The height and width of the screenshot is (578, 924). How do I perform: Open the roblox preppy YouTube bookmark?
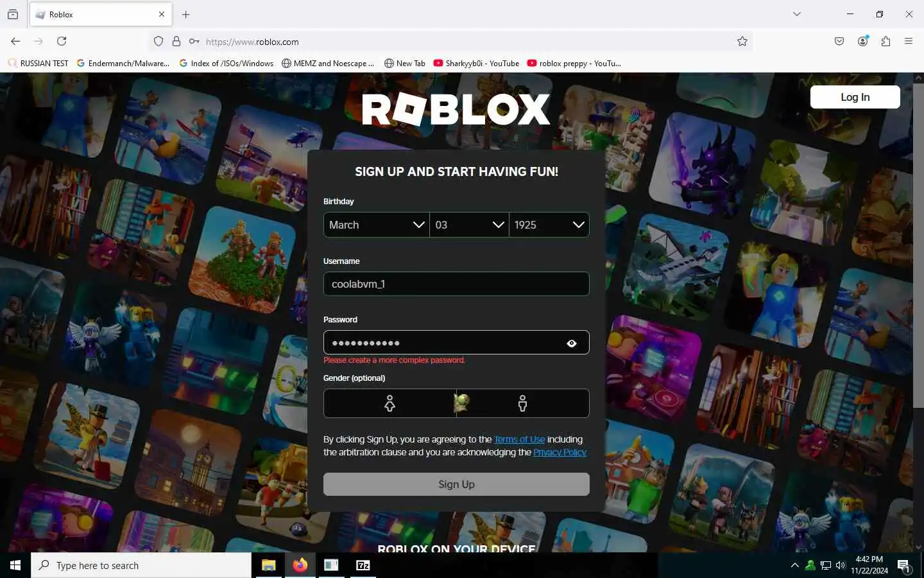574,63
